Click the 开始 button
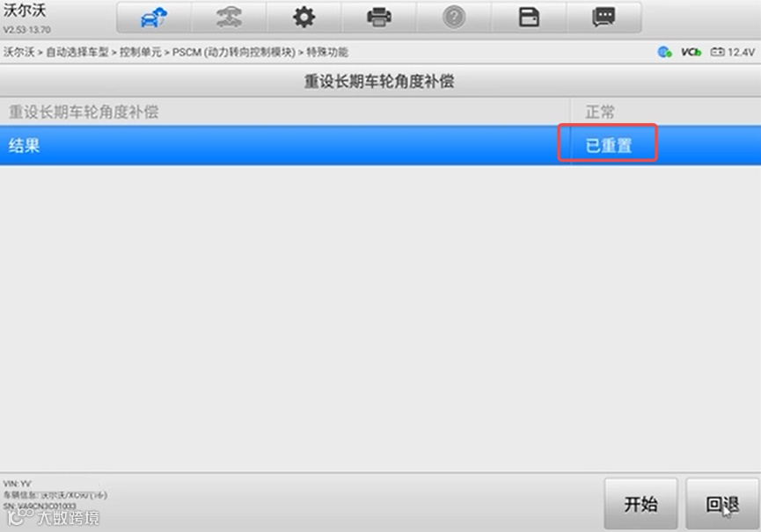 point(640,504)
